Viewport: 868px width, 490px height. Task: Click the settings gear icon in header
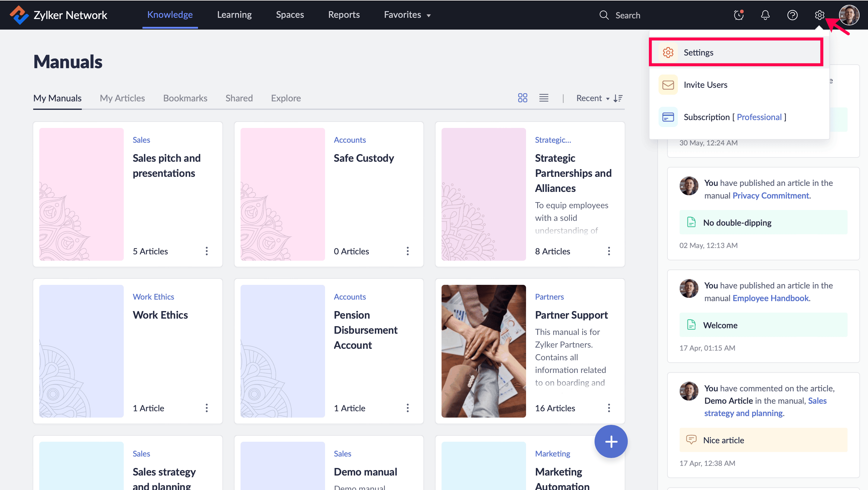click(819, 15)
